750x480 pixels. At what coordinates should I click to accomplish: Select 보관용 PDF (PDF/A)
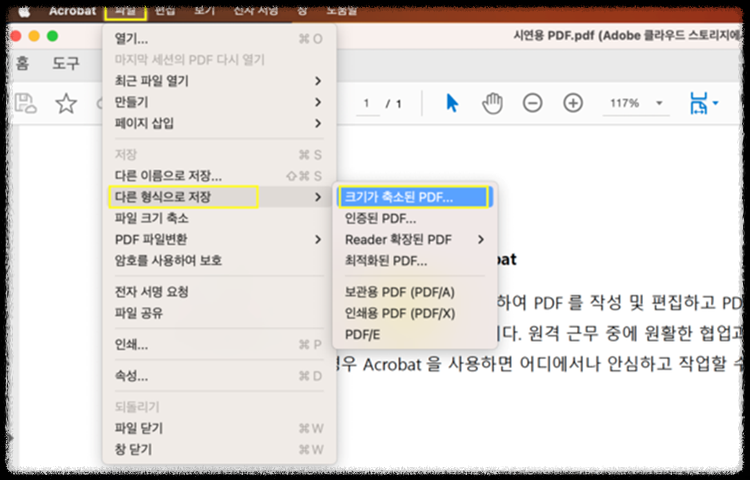(415, 292)
